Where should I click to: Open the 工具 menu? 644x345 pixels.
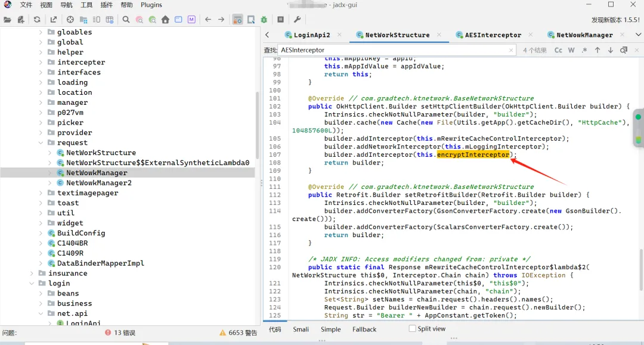pyautogui.click(x=86, y=5)
